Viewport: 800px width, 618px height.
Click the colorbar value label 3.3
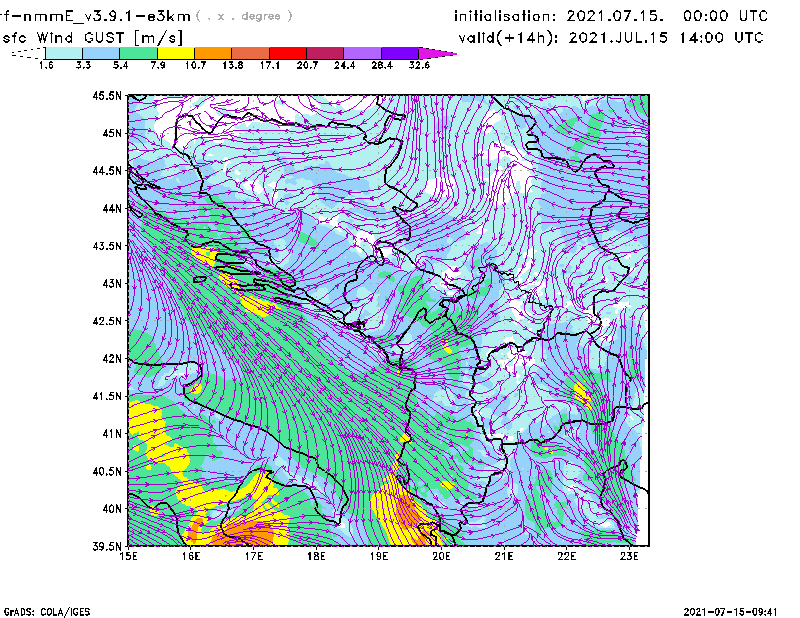point(83,65)
